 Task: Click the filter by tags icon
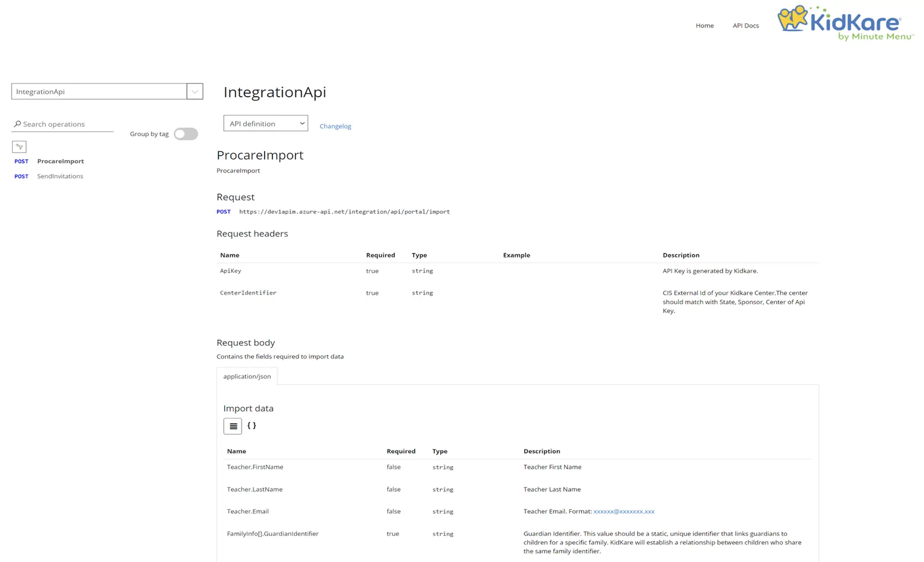(x=19, y=146)
